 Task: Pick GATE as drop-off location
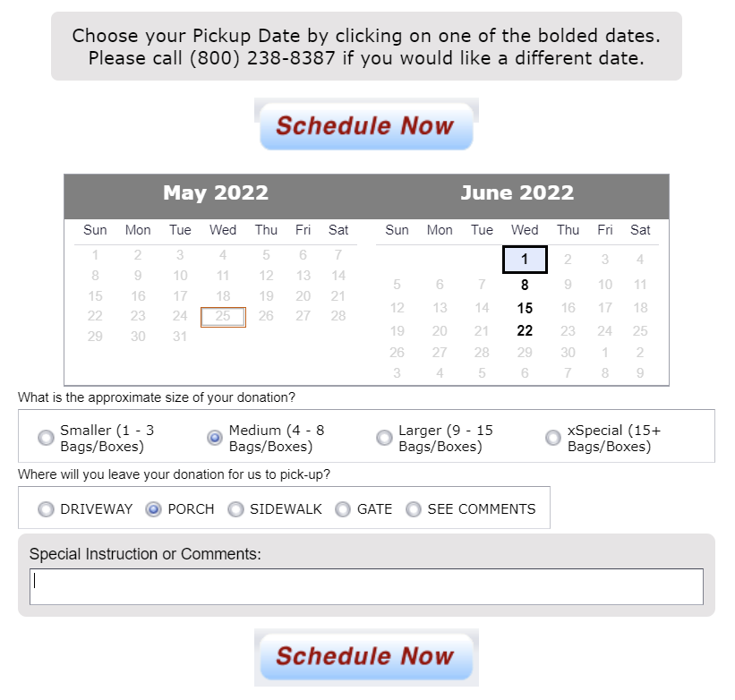(342, 508)
